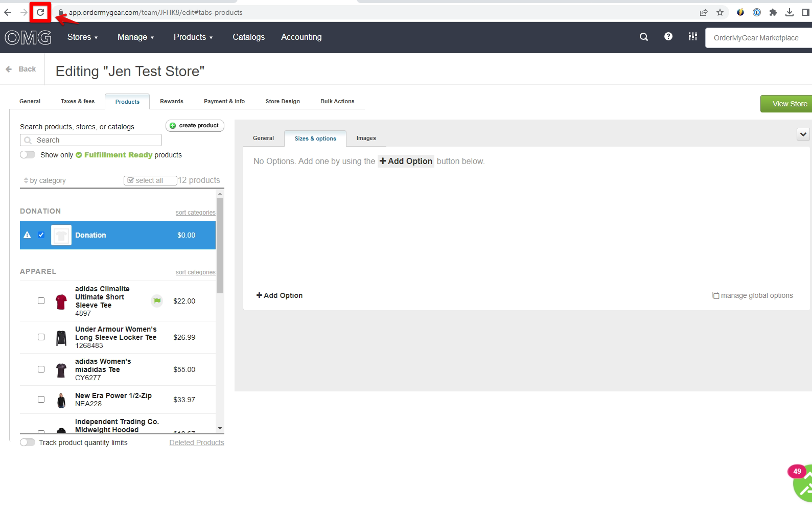Click the yellow-blue extension icon
The image size is (812, 512).
click(x=740, y=12)
